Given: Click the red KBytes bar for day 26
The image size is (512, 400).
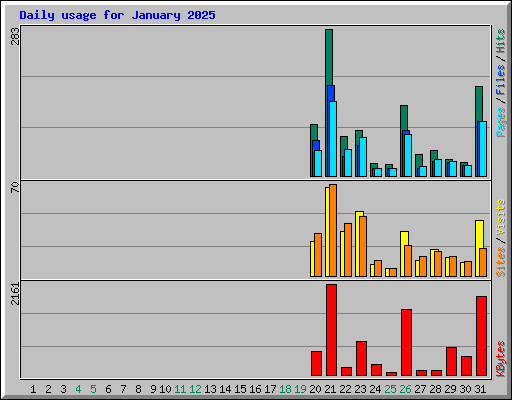Looking at the screenshot, I should tap(406, 343).
